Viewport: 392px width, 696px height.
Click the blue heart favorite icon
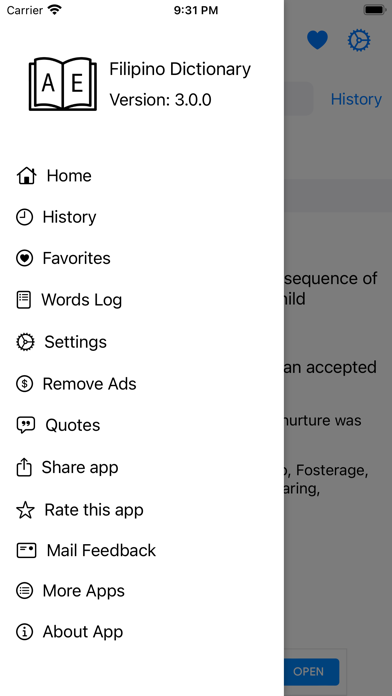tap(317, 40)
